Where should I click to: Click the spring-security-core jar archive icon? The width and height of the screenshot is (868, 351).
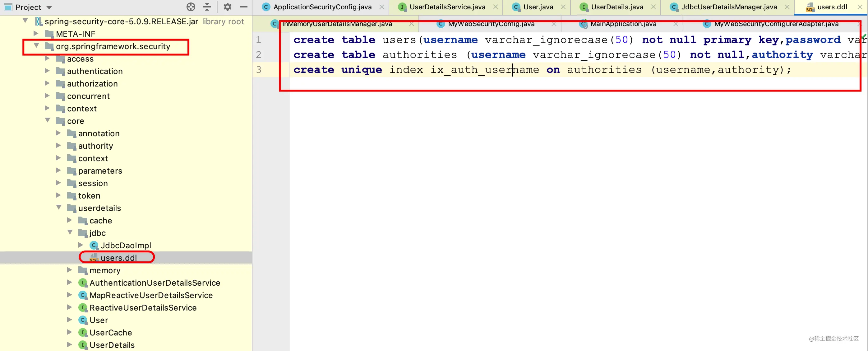pyautogui.click(x=39, y=21)
